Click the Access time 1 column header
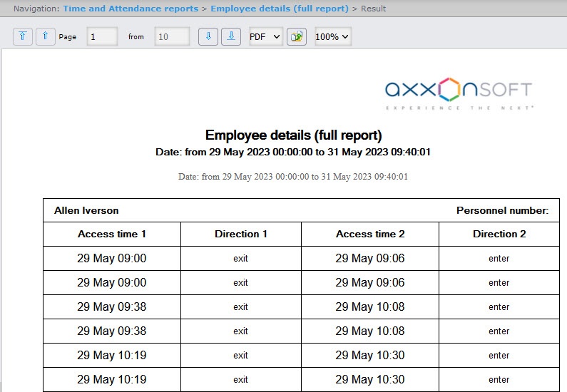This screenshot has width=567, height=392. 112,234
